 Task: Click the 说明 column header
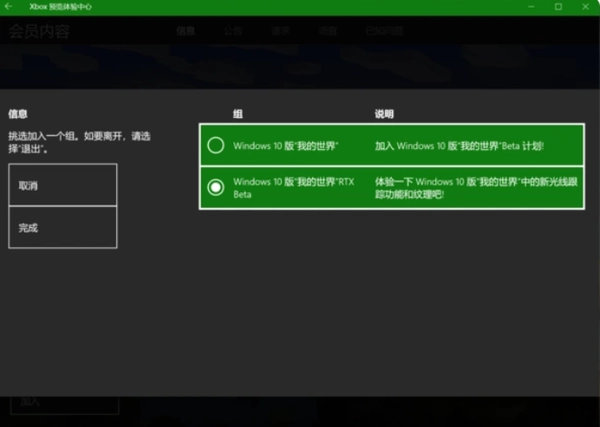(384, 114)
